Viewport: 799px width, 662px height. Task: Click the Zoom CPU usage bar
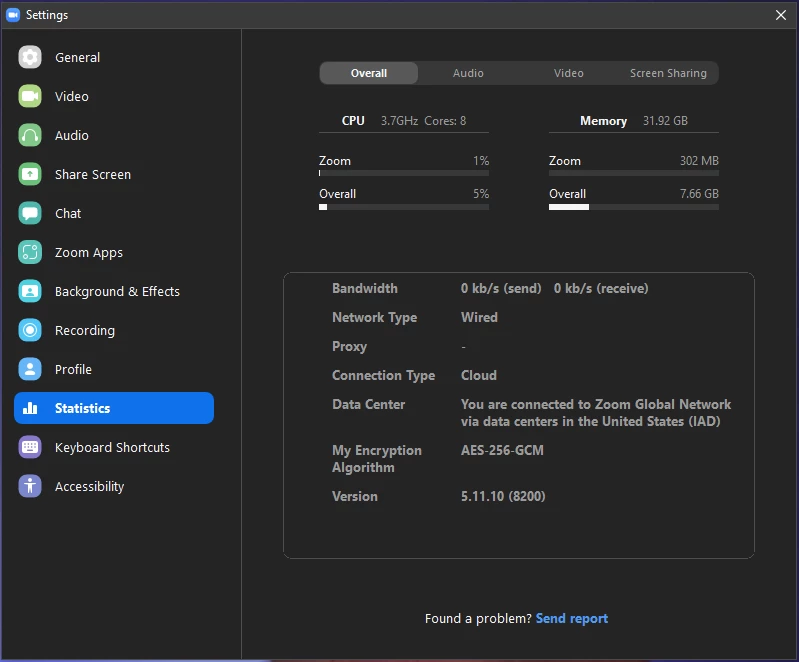pos(404,173)
